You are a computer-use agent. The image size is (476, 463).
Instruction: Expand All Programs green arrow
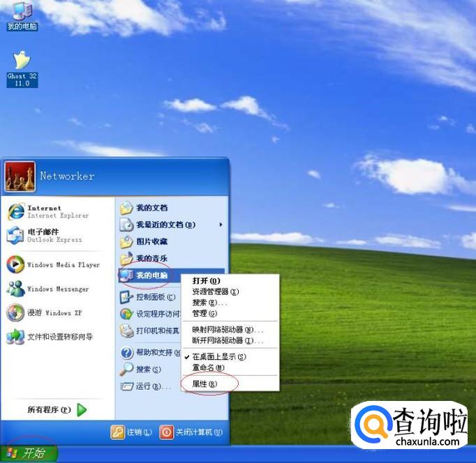82,410
